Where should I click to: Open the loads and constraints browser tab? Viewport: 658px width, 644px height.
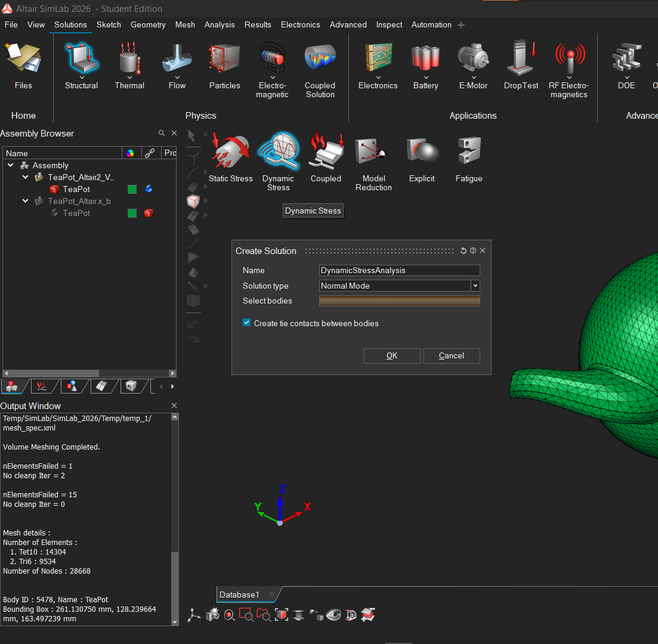42,386
